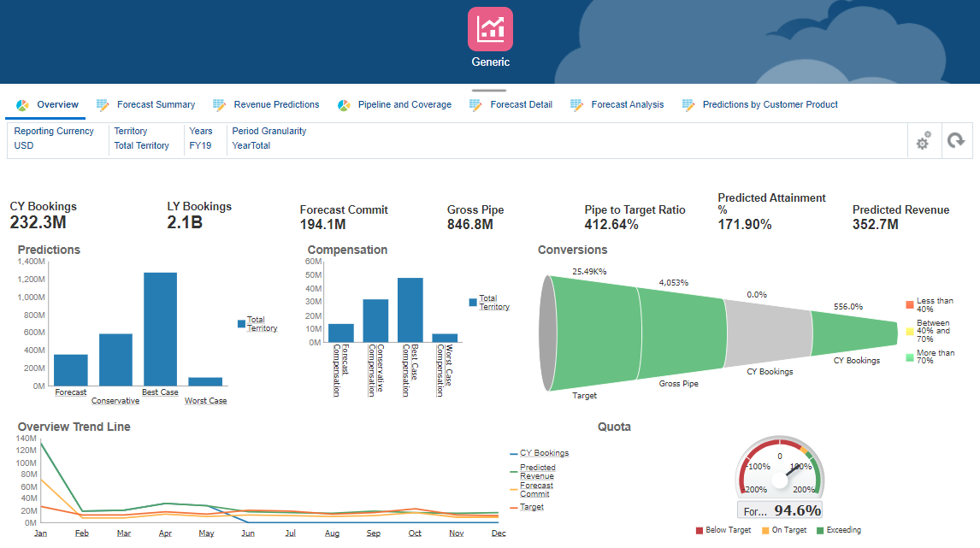Click Forecast Commit trend line legend
Screen dimensions: 980x548
click(536, 489)
